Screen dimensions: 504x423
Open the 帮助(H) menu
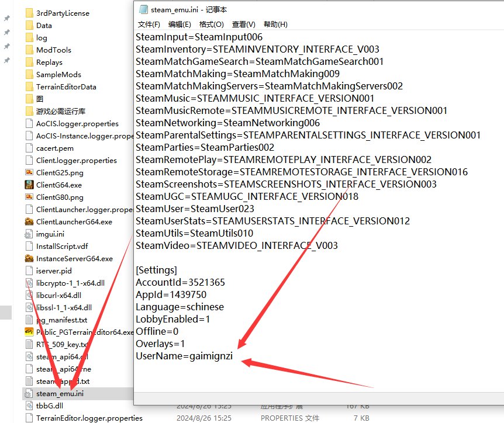click(275, 25)
